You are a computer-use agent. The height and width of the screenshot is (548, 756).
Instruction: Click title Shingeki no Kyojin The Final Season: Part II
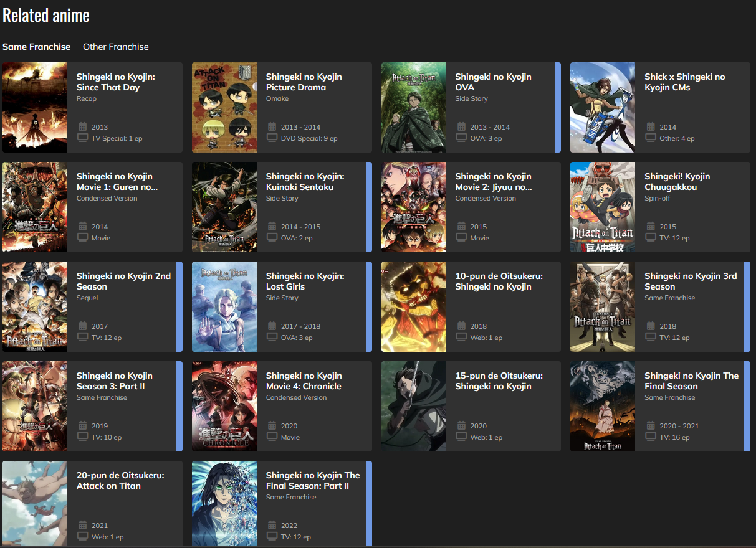point(313,481)
